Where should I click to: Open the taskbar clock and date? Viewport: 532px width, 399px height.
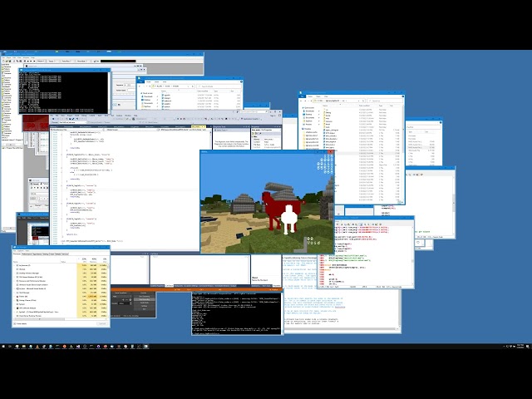[520, 346]
